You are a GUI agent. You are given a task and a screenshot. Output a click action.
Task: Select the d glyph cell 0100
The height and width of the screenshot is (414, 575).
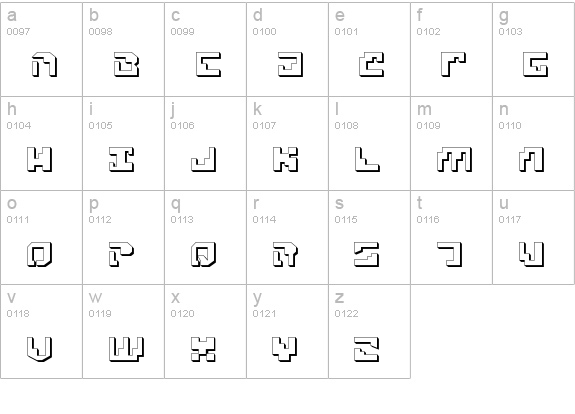pyautogui.click(x=290, y=65)
